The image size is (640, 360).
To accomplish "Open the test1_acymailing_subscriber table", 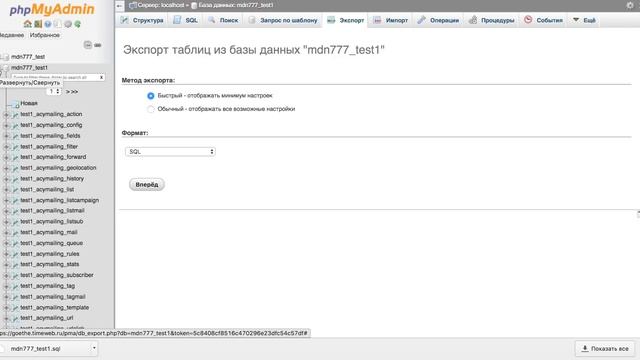I will click(57, 275).
